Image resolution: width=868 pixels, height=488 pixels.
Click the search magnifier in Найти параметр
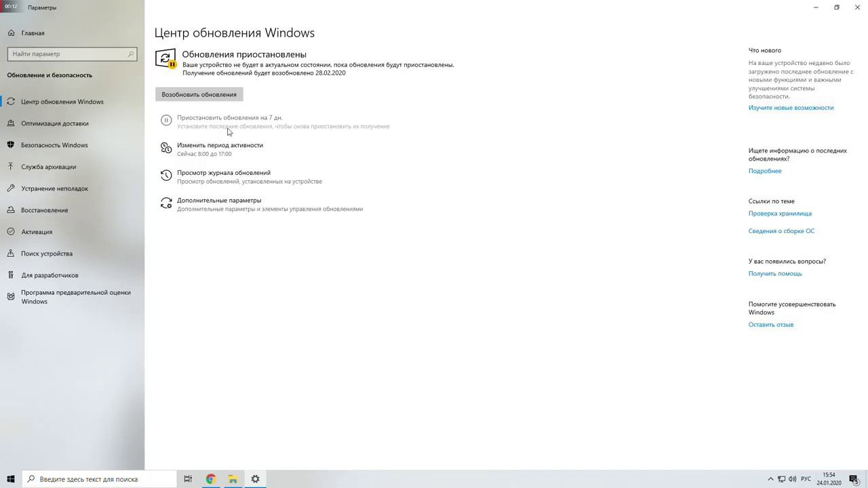coord(131,54)
